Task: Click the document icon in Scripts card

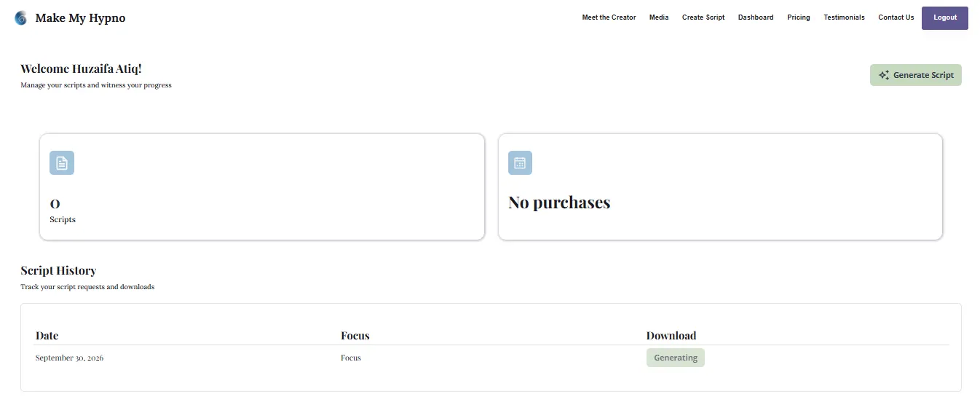Action: coord(62,162)
